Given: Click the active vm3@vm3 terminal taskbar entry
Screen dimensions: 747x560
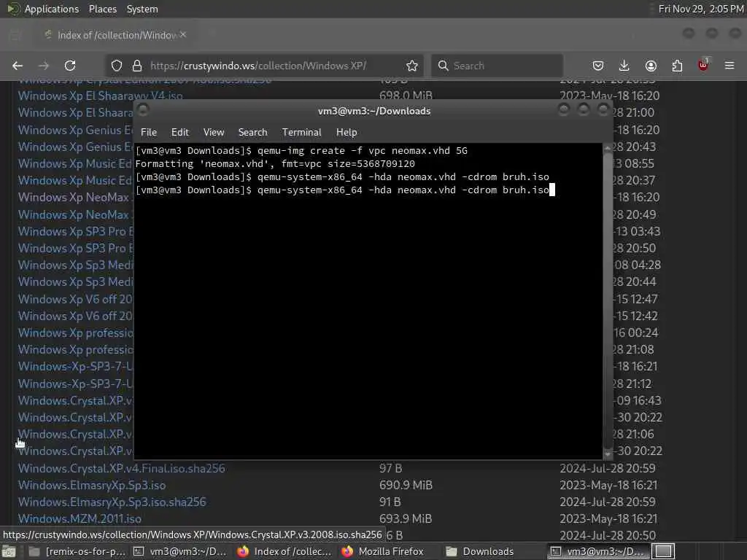Looking at the screenshot, I should coord(598,551).
